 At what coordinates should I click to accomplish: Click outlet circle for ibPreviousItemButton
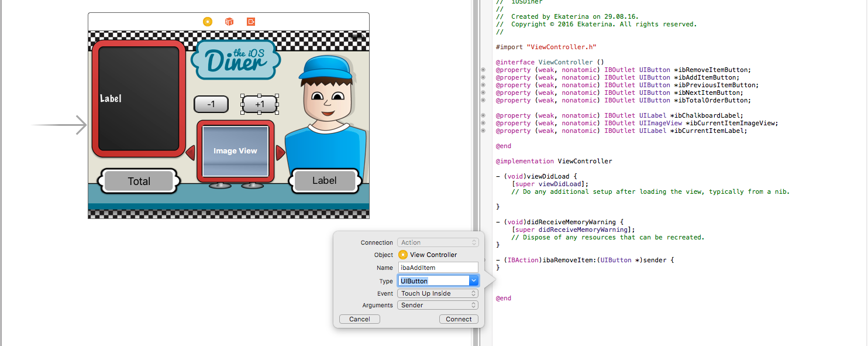pos(483,85)
